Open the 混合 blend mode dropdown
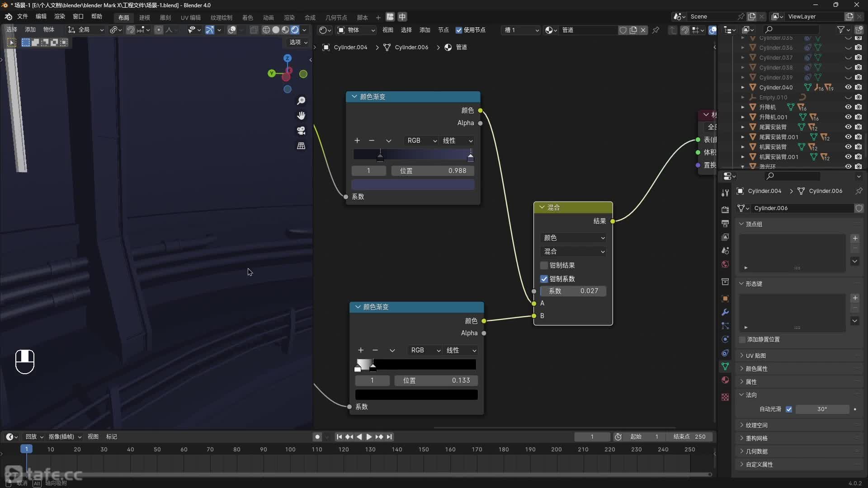Viewport: 868px width, 488px height. (573, 251)
